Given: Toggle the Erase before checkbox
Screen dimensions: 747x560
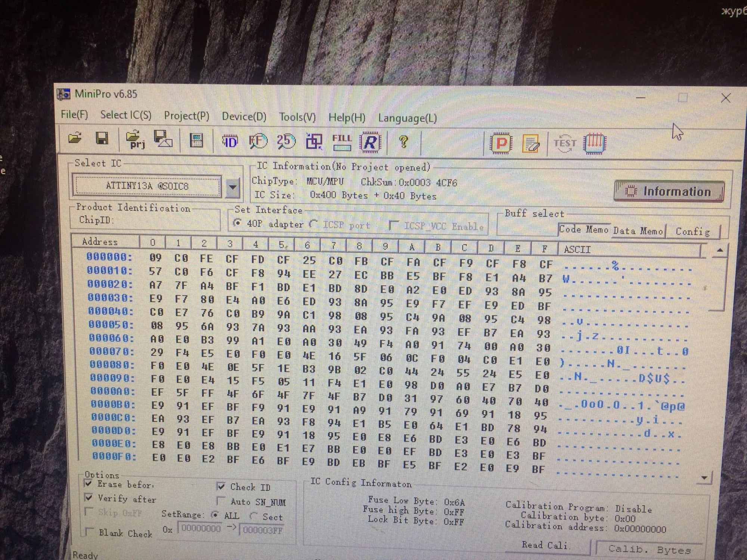Looking at the screenshot, I should (x=89, y=483).
